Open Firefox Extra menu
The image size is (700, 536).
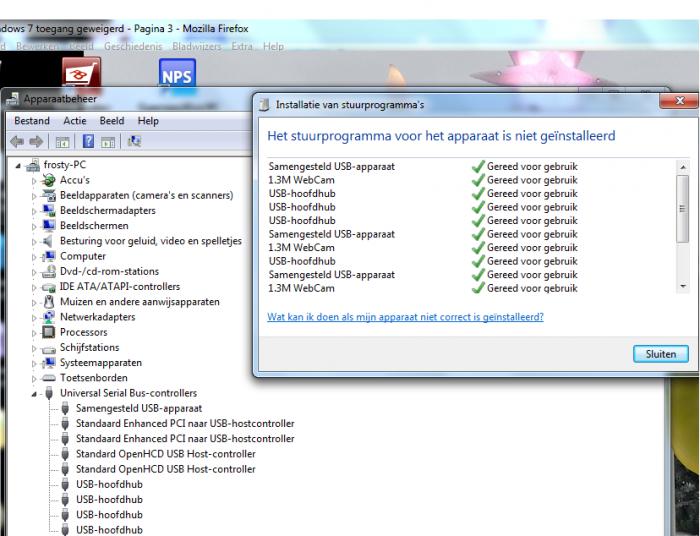(242, 46)
